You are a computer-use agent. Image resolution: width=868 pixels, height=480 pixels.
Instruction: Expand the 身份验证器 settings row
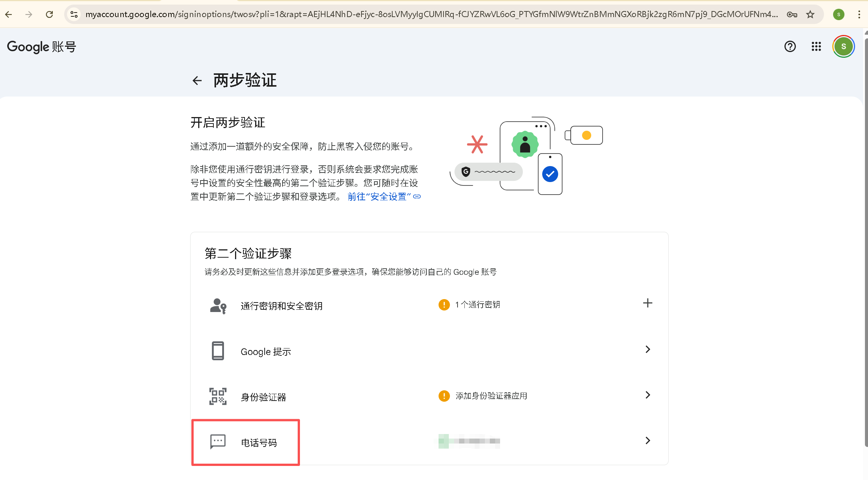[648, 395]
